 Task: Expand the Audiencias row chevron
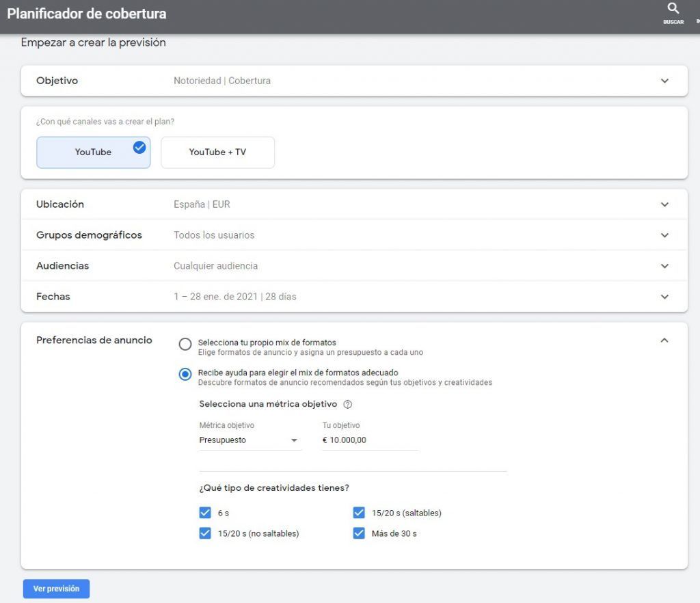coord(664,266)
